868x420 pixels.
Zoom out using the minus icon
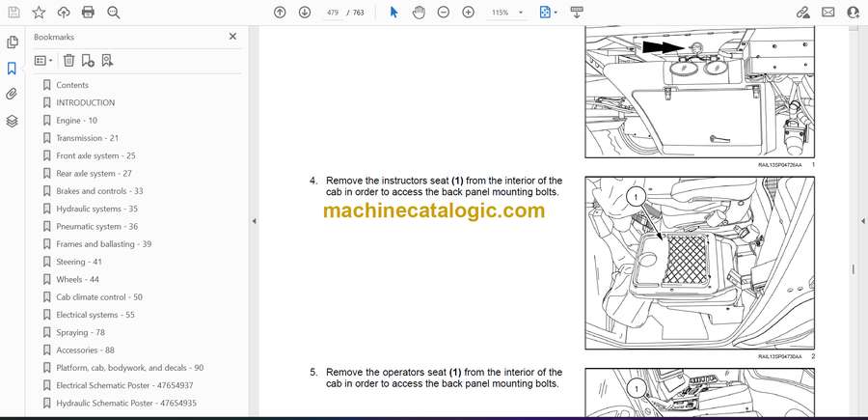pos(443,13)
